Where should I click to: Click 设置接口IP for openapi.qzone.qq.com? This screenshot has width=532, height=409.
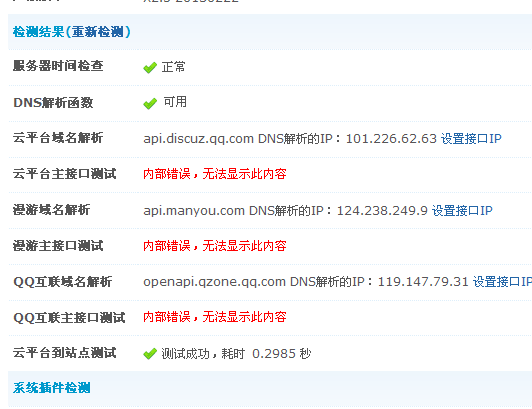click(502, 282)
